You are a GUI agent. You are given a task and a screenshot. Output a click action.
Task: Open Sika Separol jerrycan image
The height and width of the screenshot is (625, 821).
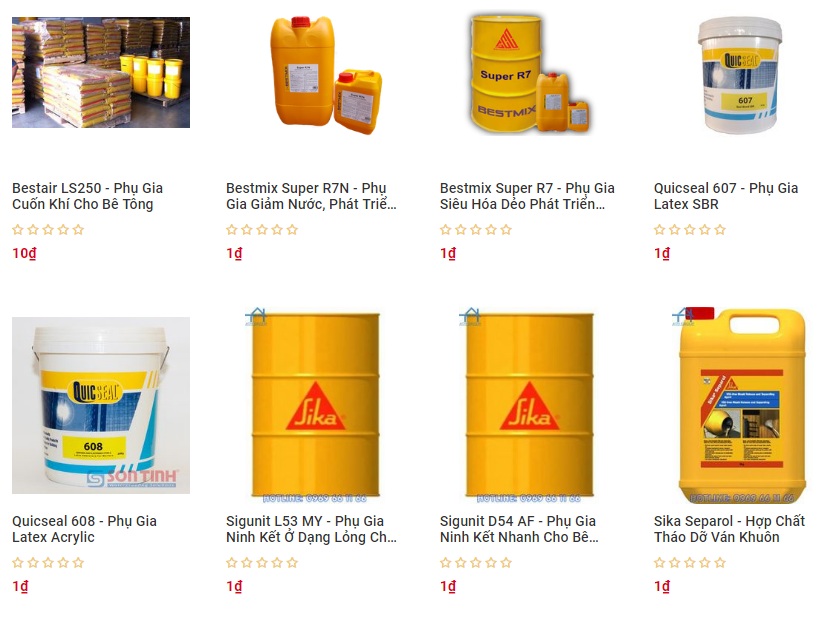tap(740, 405)
